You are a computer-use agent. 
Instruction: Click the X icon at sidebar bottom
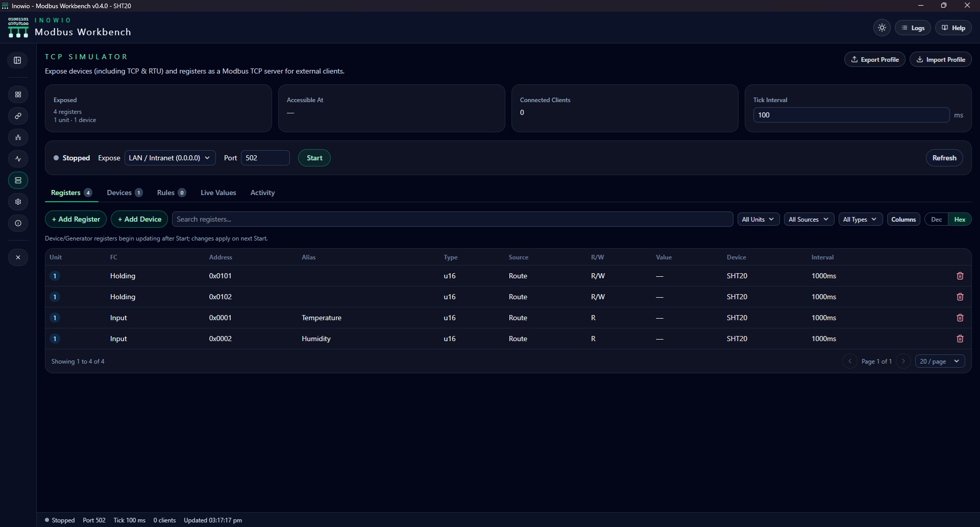18,257
